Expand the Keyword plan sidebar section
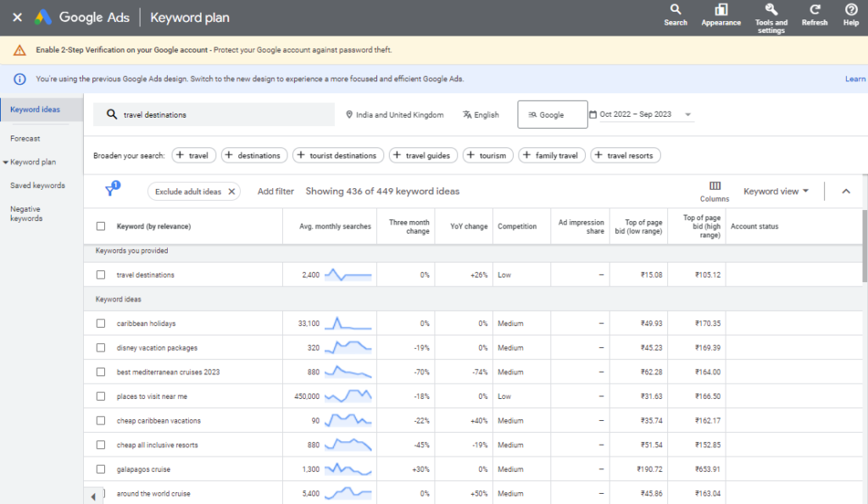The height and width of the screenshot is (504, 868). pos(6,162)
